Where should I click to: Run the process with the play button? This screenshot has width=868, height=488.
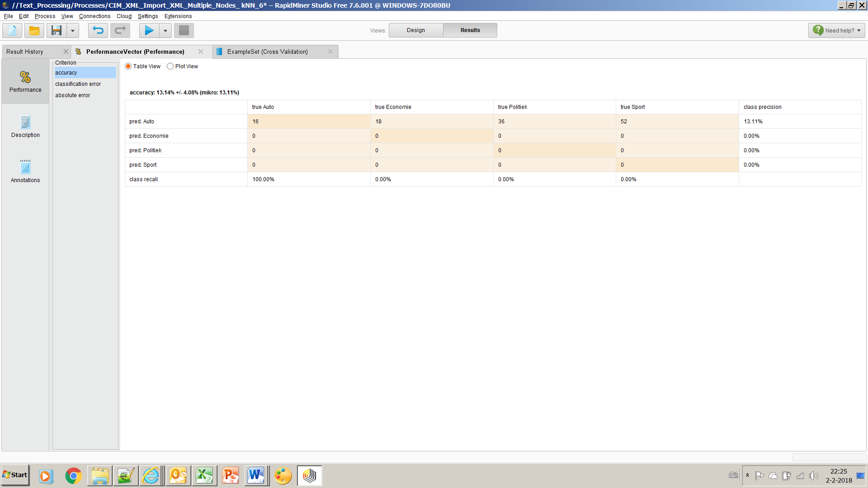click(x=149, y=30)
